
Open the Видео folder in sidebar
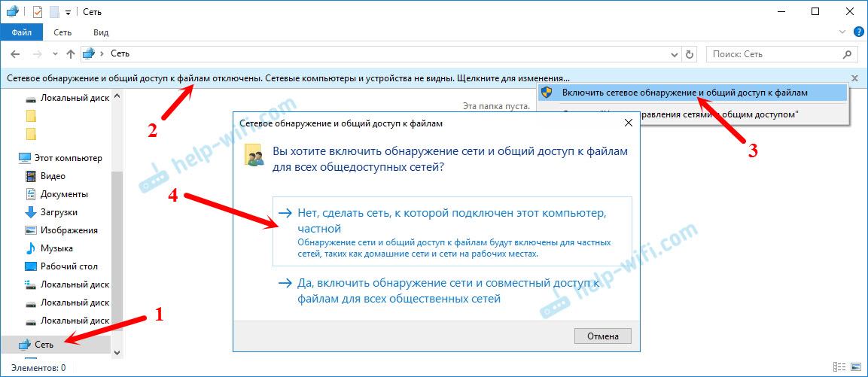click(53, 176)
